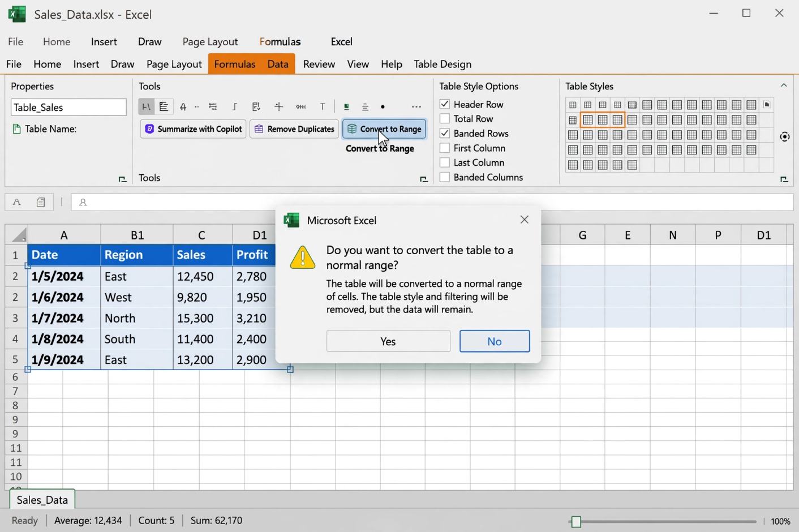Click into the formula bar field
799x532 pixels.
pyautogui.click(x=432, y=202)
